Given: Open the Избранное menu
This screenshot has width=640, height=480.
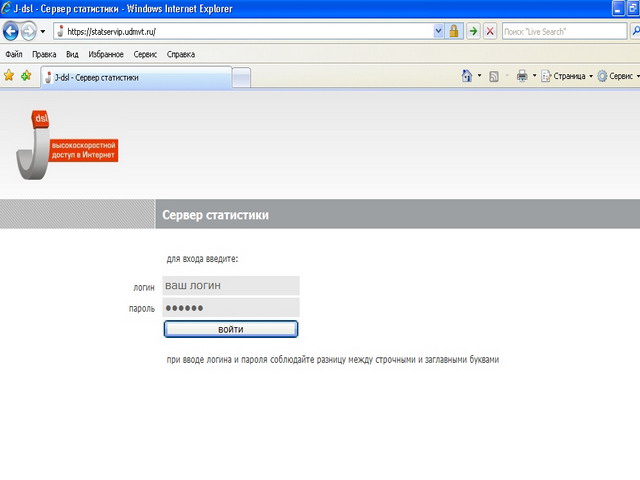Looking at the screenshot, I should coord(106,54).
